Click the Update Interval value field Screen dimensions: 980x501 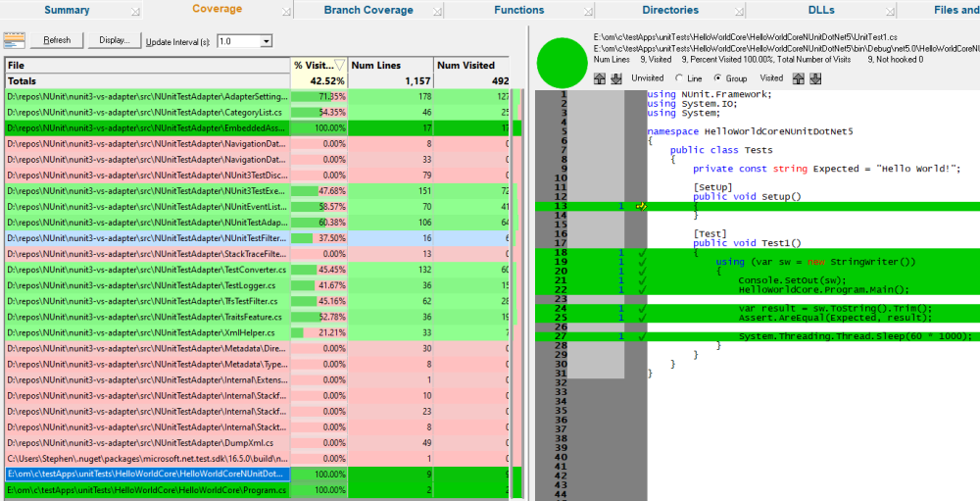239,41
